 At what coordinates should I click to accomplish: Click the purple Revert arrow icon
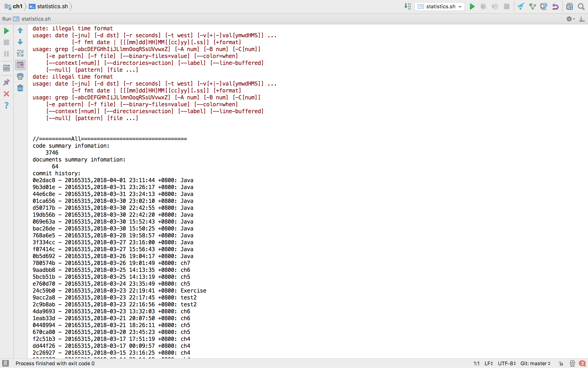(x=555, y=6)
